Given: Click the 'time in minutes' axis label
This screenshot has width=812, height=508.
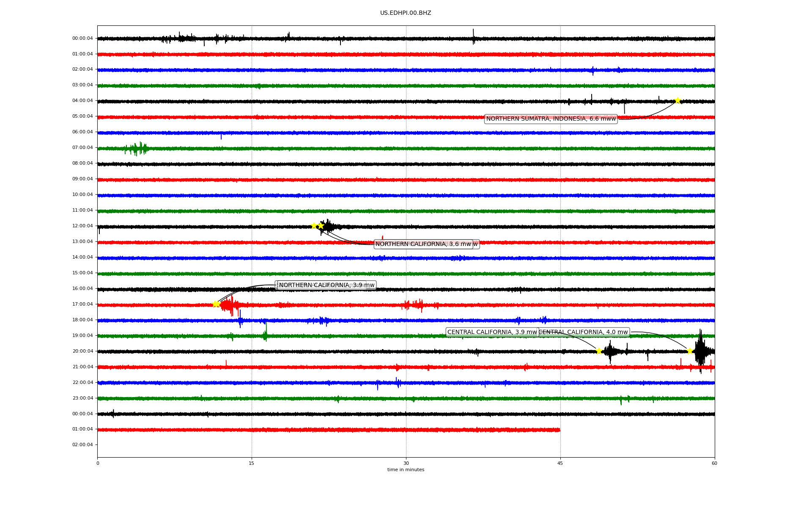Looking at the screenshot, I should pos(406,470).
